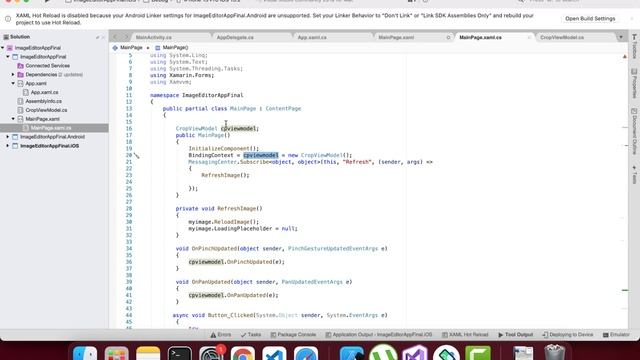The width and height of the screenshot is (640, 360).
Task: Open the editor tab list dropdown arrow
Action: click(x=621, y=37)
